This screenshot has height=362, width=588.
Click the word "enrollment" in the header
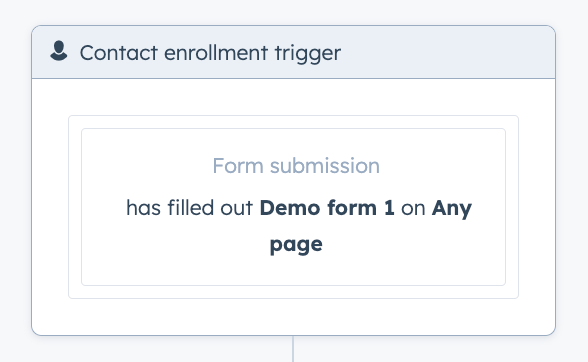216,53
